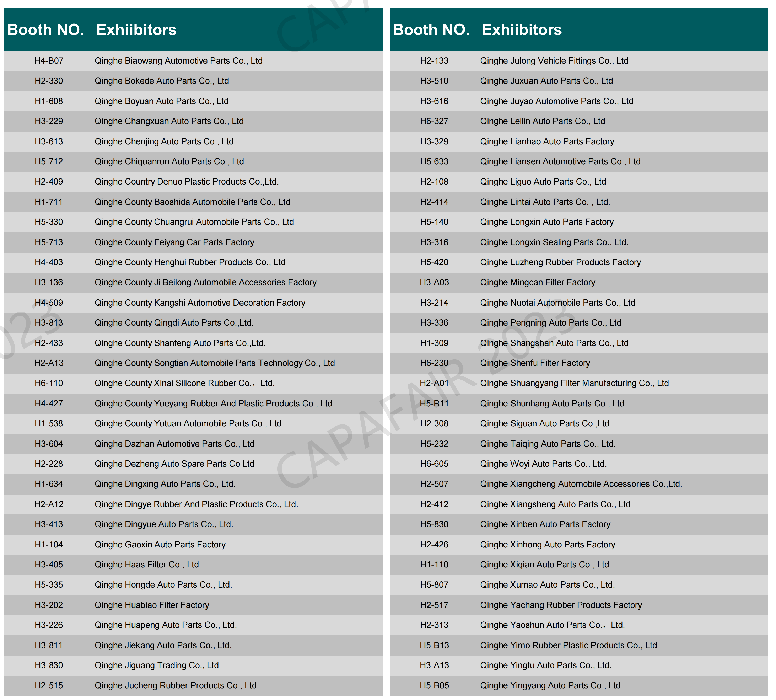Click Qinghe County Shanfeng Auto Parts Co.,Ltd.
This screenshot has height=700, width=776.
click(180, 343)
